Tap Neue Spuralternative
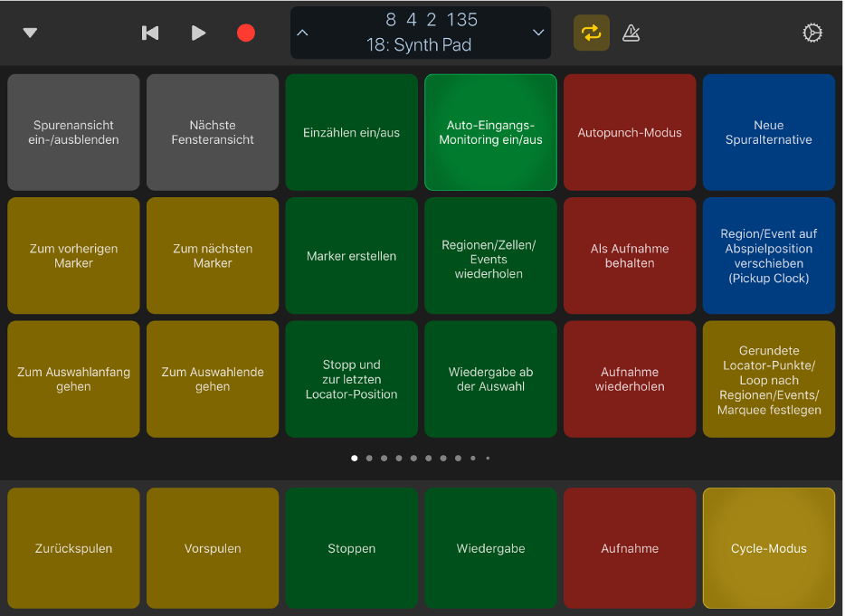 pyautogui.click(x=768, y=132)
